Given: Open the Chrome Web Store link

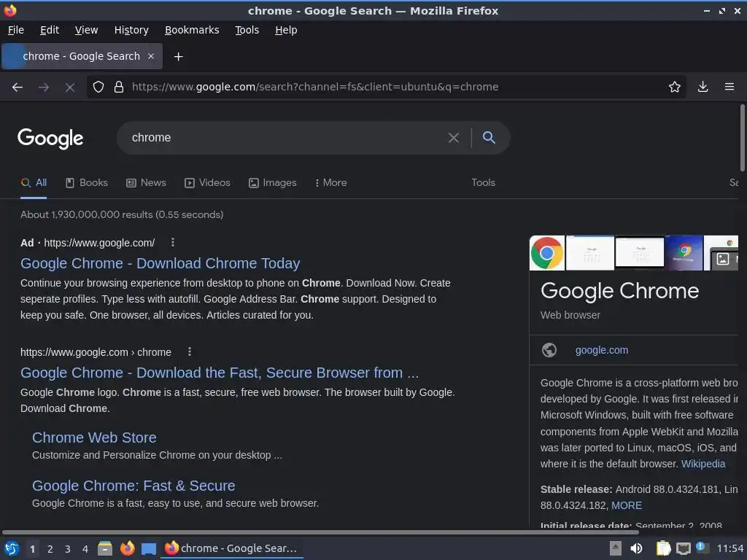Looking at the screenshot, I should click(x=94, y=437).
